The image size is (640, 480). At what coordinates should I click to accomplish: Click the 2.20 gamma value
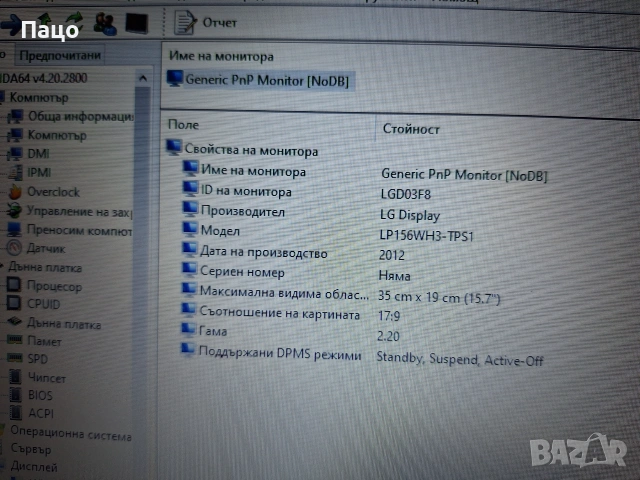[x=388, y=336]
